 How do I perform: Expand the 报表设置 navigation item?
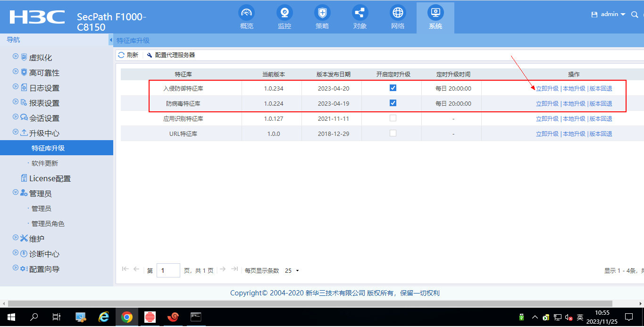(x=16, y=102)
